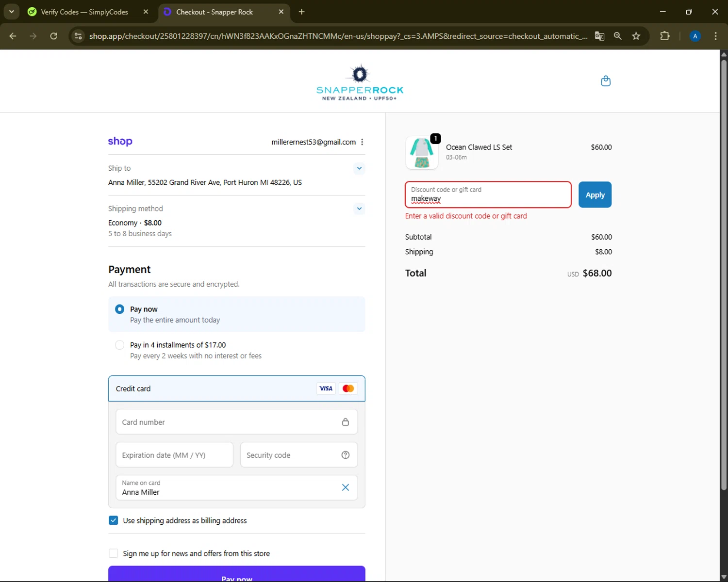728x582 pixels.
Task: Focus the Name on card field
Action: click(237, 487)
